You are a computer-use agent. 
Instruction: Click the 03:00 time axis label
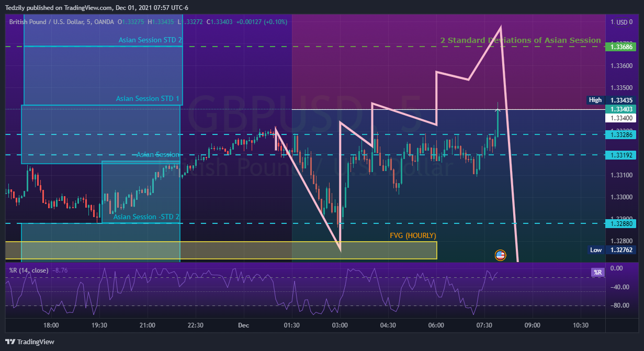tap(340, 325)
